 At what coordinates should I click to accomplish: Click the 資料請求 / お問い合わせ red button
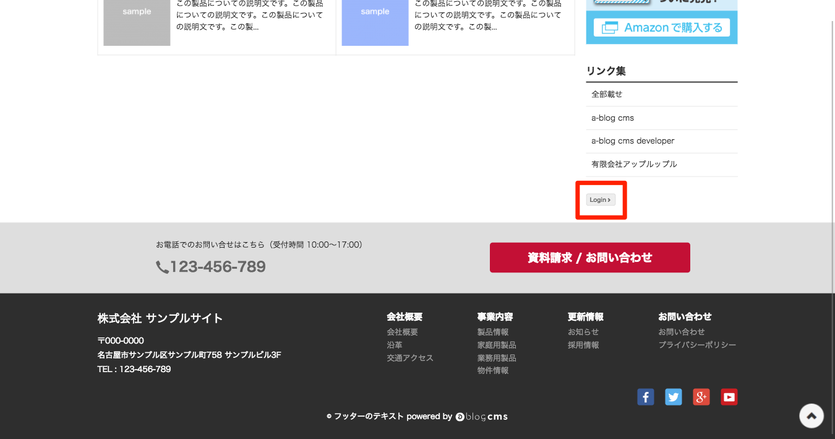point(590,257)
